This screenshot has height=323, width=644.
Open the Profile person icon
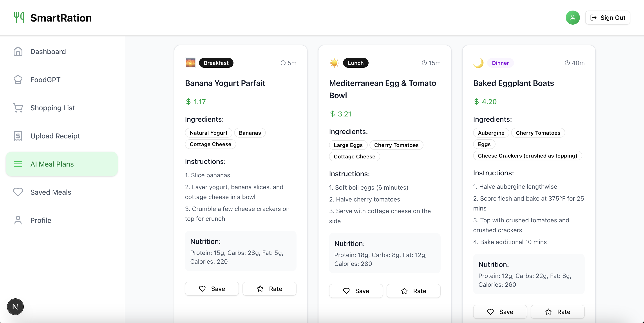coord(18,220)
